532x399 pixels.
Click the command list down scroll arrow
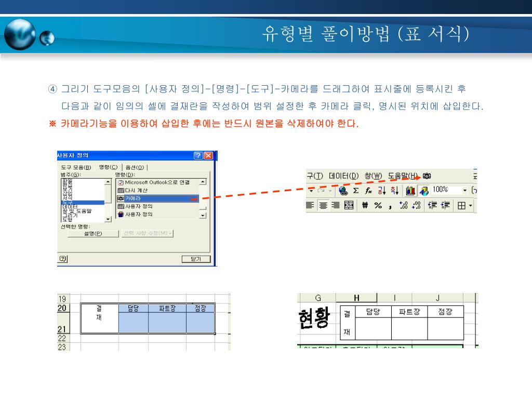[x=203, y=216]
